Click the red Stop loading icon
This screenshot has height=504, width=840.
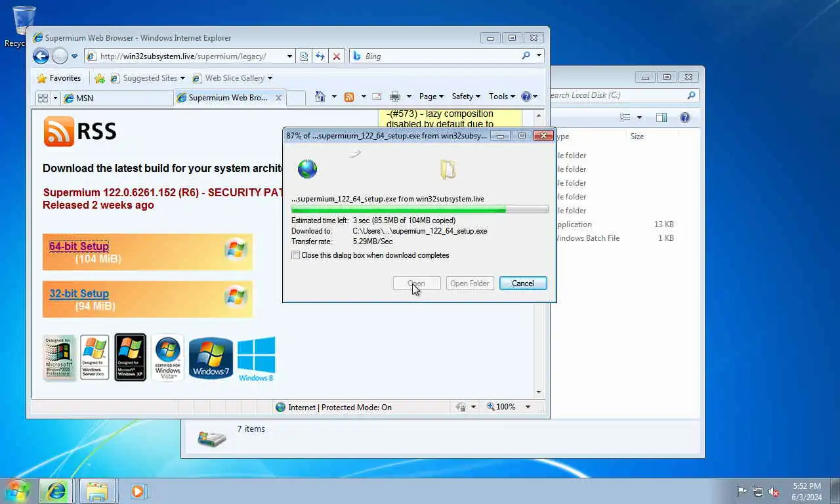pyautogui.click(x=337, y=56)
